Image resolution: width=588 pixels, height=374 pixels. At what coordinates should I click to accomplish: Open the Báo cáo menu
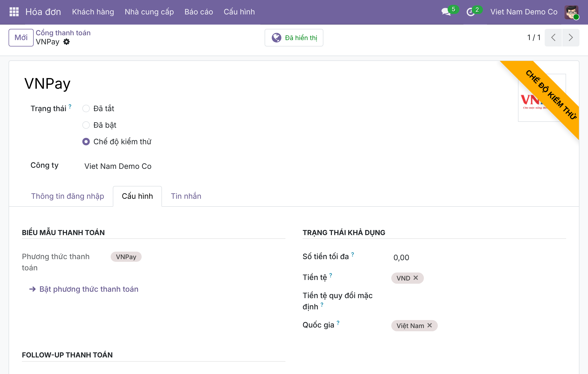click(199, 12)
